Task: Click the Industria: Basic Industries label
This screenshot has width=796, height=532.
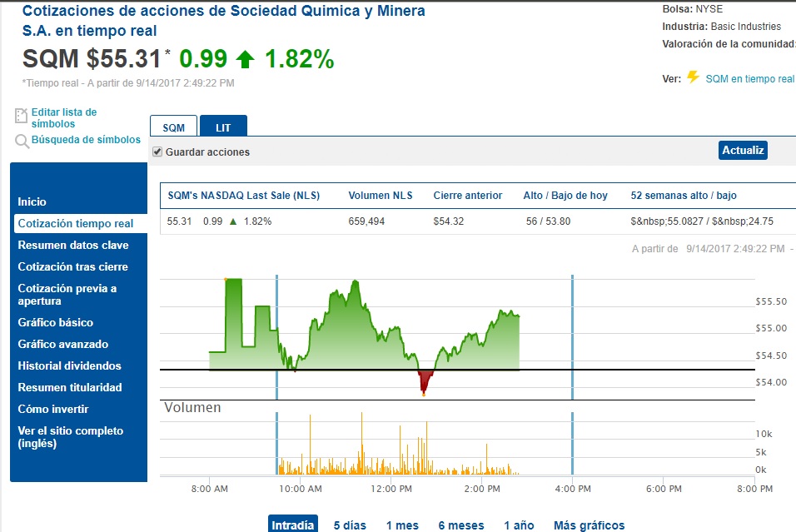Action: tap(721, 27)
